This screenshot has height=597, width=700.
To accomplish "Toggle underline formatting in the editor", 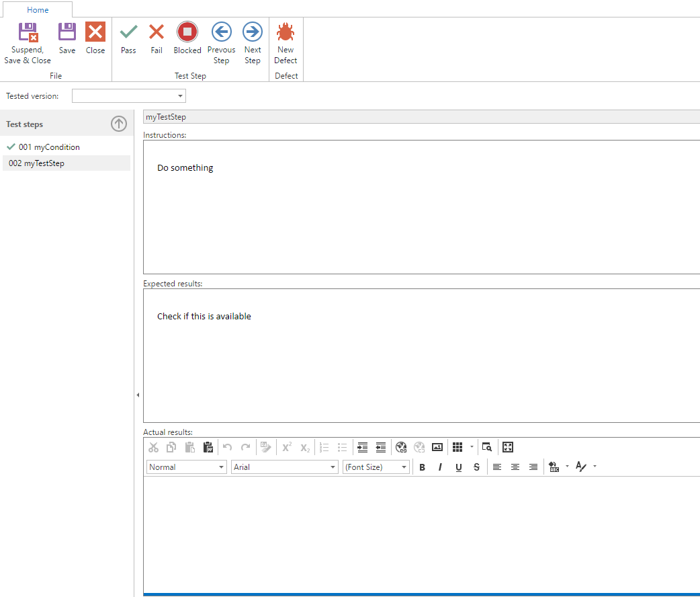I will point(458,467).
